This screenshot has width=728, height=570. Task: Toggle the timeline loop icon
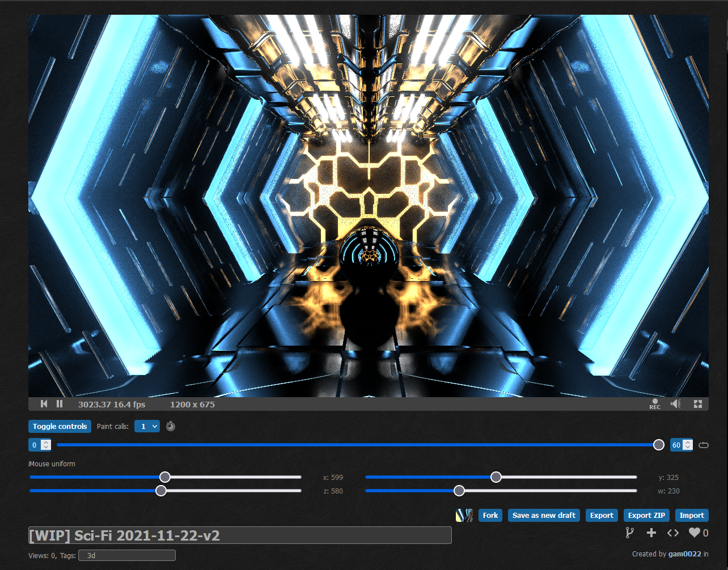pos(704,445)
